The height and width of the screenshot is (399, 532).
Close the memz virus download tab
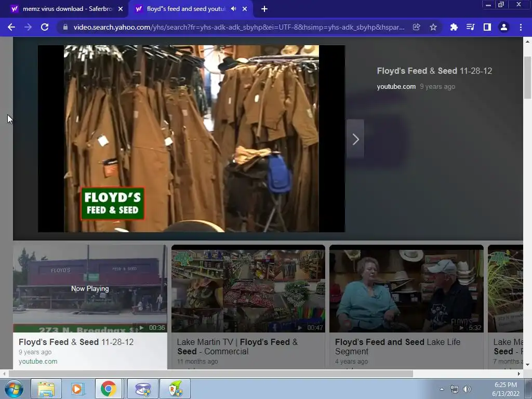(x=121, y=9)
